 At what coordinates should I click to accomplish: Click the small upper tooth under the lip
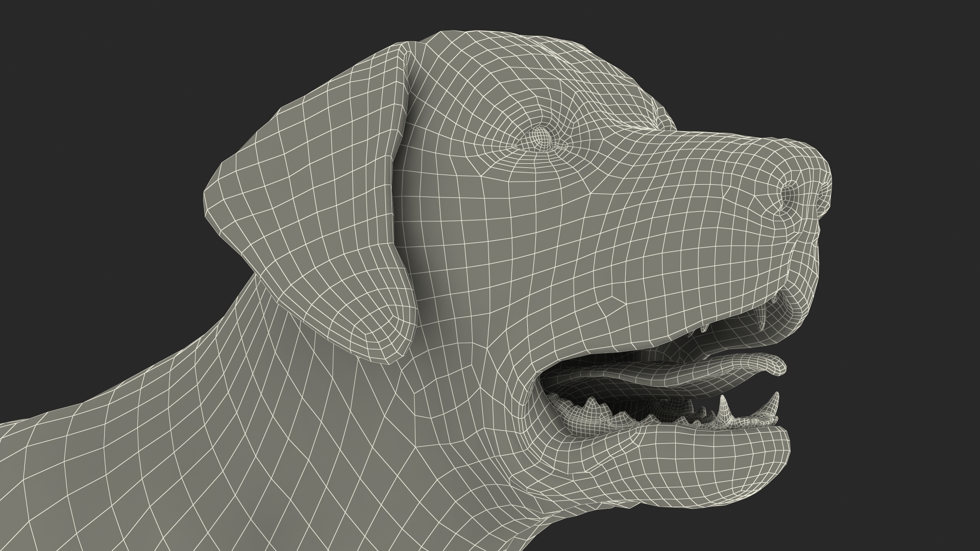(703, 328)
